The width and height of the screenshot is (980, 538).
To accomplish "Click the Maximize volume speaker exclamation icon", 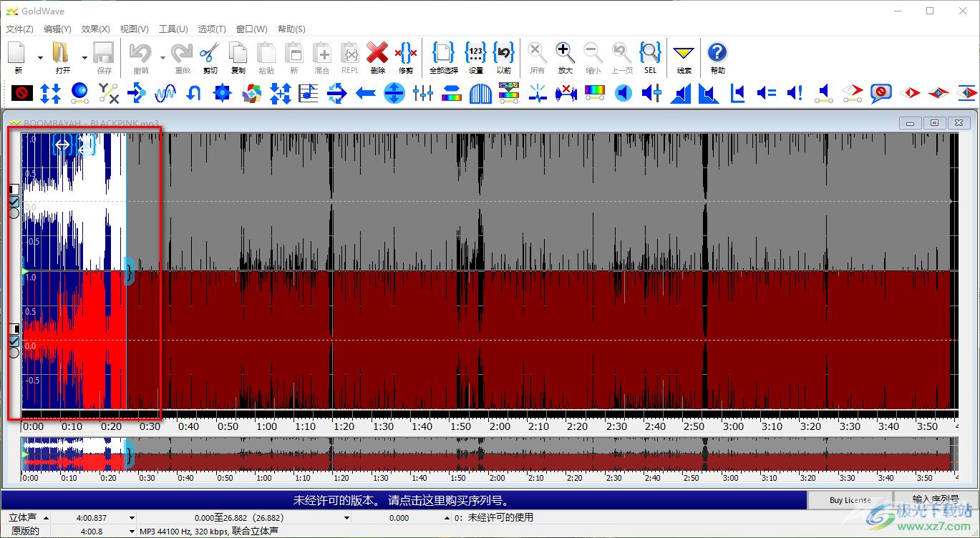I will coord(795,93).
